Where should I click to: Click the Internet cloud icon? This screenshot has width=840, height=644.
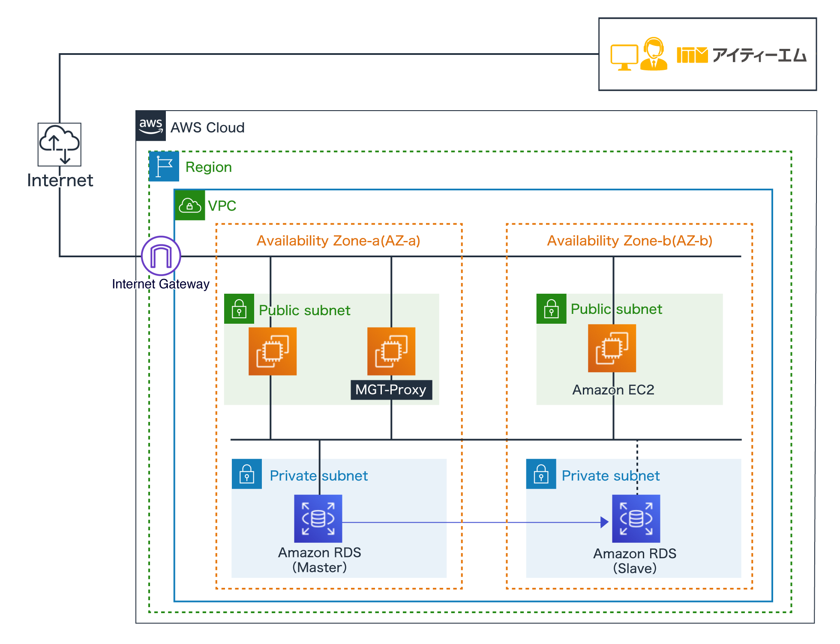(x=60, y=144)
